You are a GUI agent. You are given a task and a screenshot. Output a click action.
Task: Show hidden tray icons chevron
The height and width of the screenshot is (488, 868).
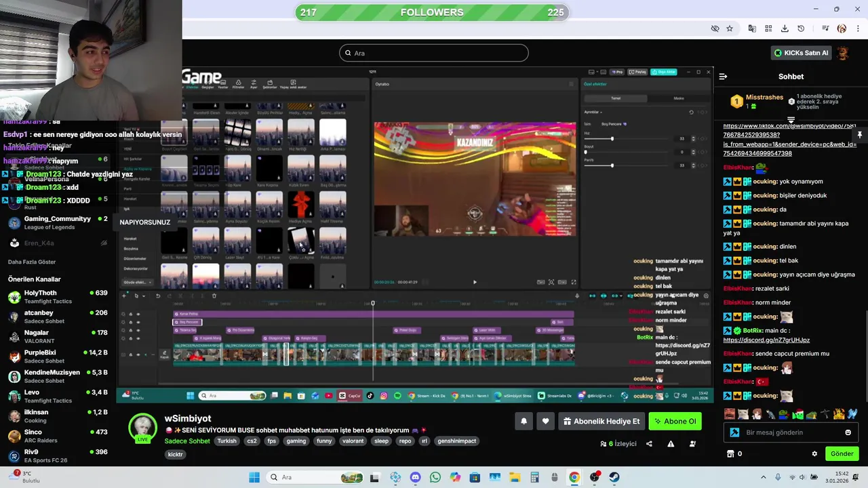pos(764,477)
